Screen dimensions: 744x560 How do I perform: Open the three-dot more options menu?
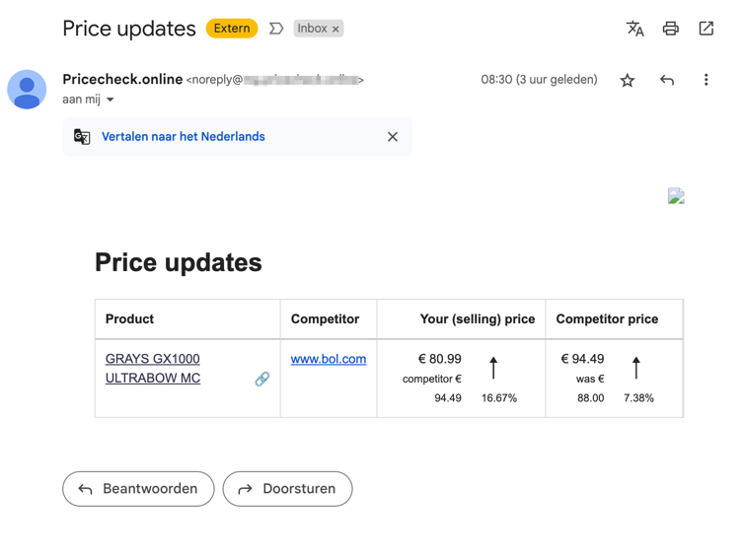(x=707, y=80)
